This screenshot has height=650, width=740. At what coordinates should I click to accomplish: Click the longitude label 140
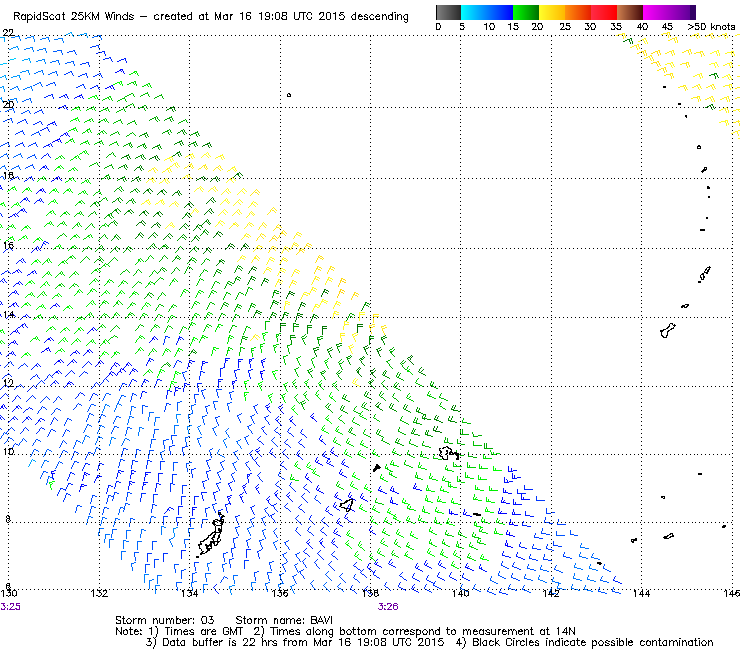coord(461,594)
